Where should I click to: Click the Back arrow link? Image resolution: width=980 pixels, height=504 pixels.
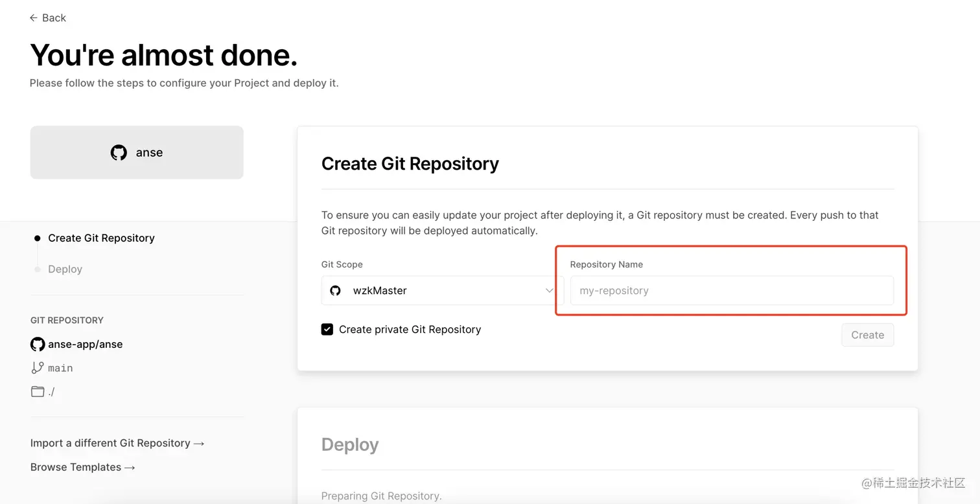[47, 18]
